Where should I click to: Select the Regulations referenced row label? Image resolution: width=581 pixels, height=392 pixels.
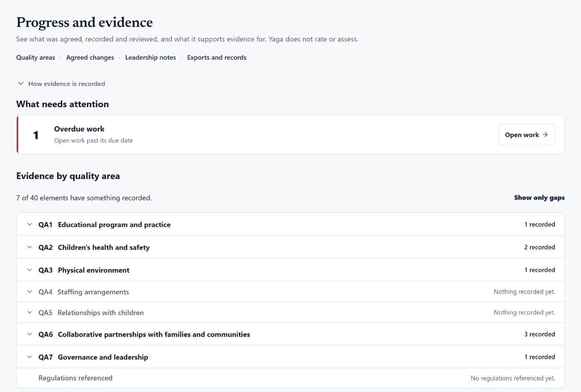76,378
